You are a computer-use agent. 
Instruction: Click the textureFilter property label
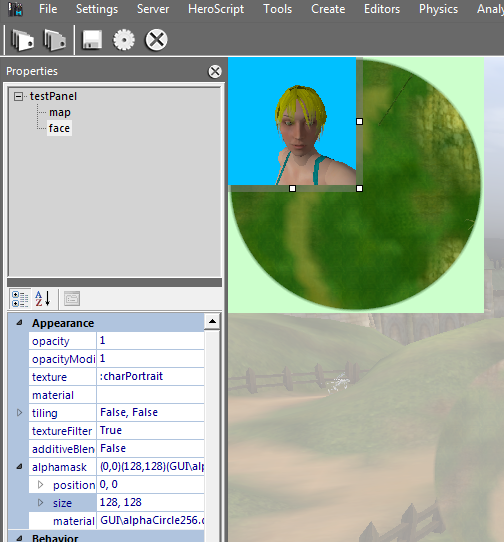pyautogui.click(x=62, y=431)
